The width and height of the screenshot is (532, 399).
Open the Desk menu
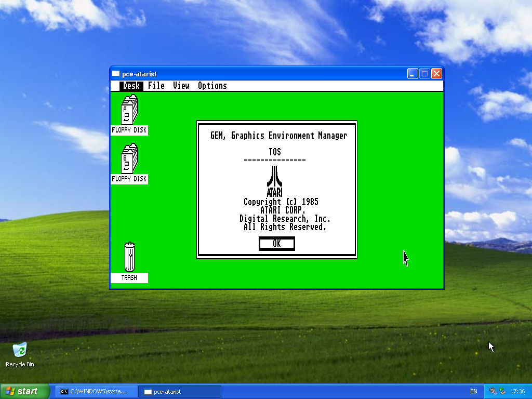click(131, 86)
